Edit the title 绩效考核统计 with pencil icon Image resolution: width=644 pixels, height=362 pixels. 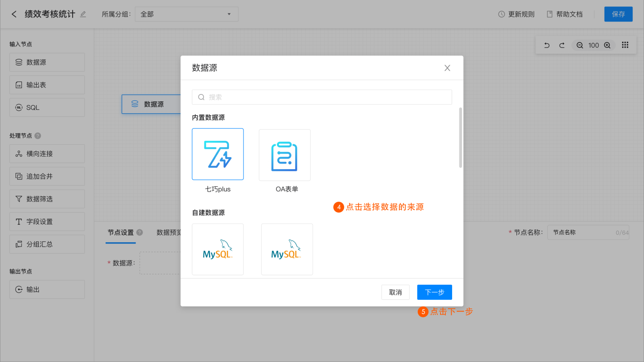pyautogui.click(x=83, y=14)
